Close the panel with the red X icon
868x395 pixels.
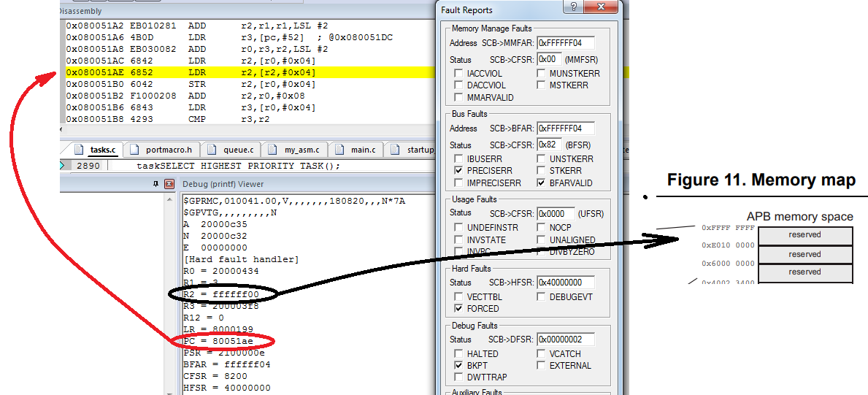pyautogui.click(x=169, y=184)
